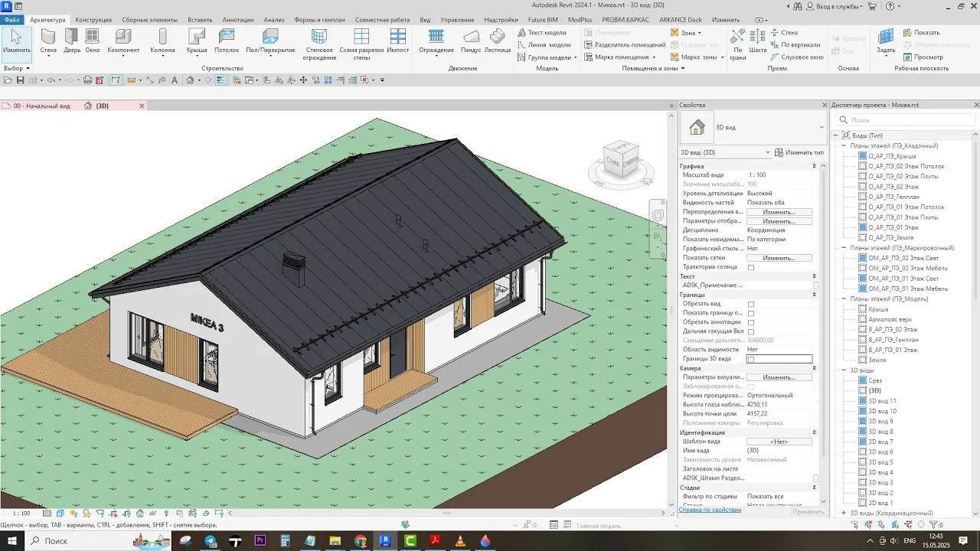The width and height of the screenshot is (980, 551).
Task: Collapse the Планы этажей (ПЭ_Кладочный) node
Action: [844, 146]
